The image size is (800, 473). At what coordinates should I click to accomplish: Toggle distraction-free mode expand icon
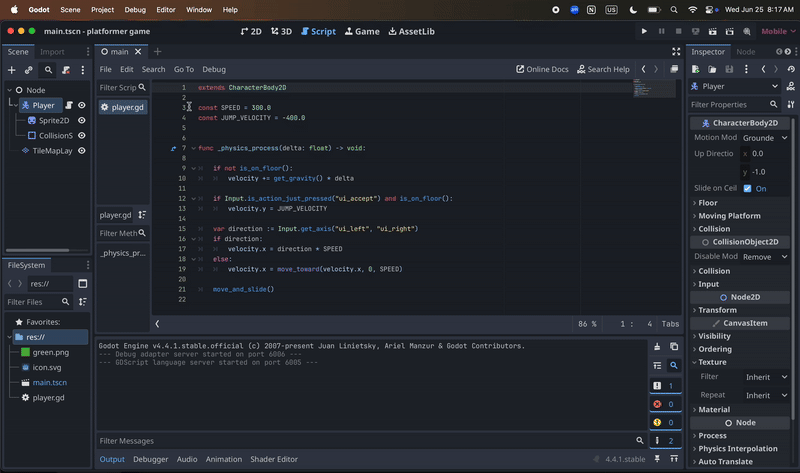tap(676, 51)
